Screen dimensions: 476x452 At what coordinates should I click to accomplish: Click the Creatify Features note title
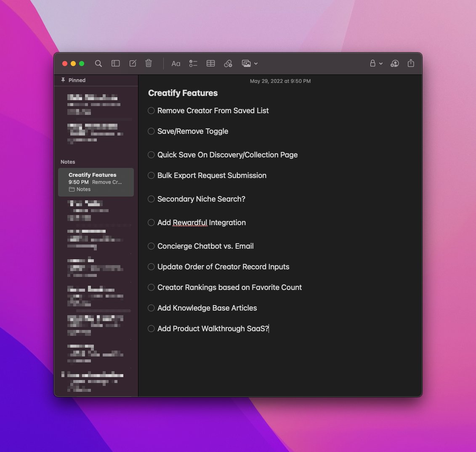coord(183,93)
